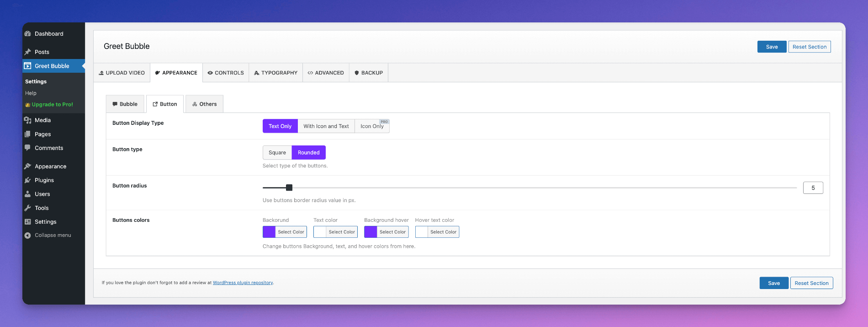Switch to the Controls tab
Image resolution: width=868 pixels, height=327 pixels.
(226, 73)
